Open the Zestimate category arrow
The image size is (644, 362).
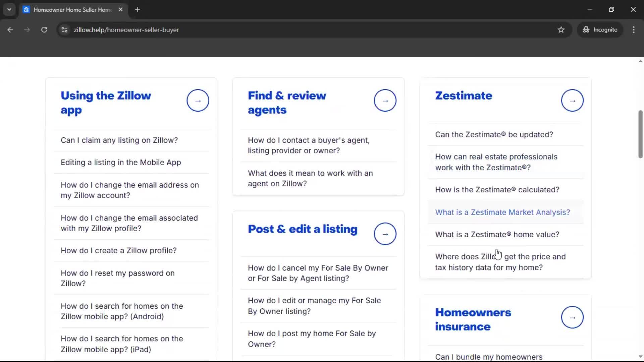pos(572,100)
